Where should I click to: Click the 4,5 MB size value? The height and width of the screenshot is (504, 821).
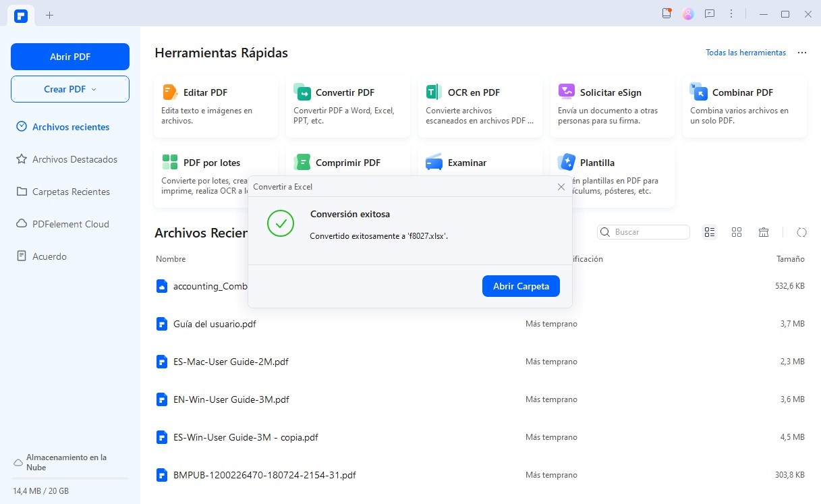tap(793, 437)
